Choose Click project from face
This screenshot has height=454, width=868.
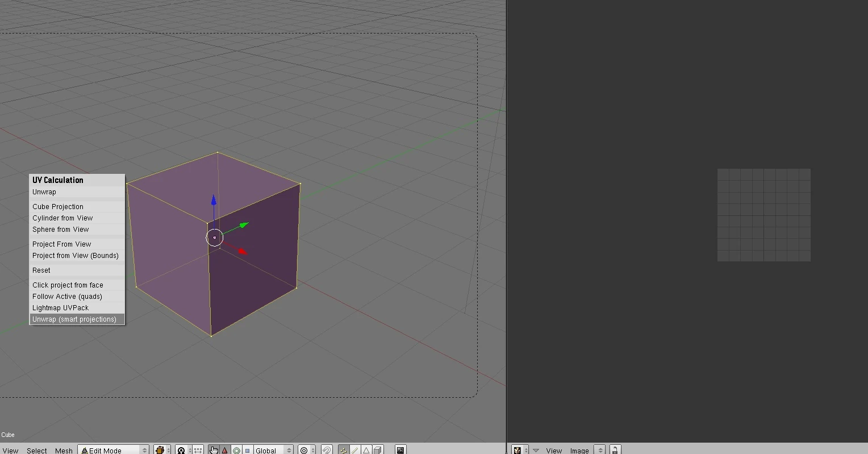coord(77,285)
